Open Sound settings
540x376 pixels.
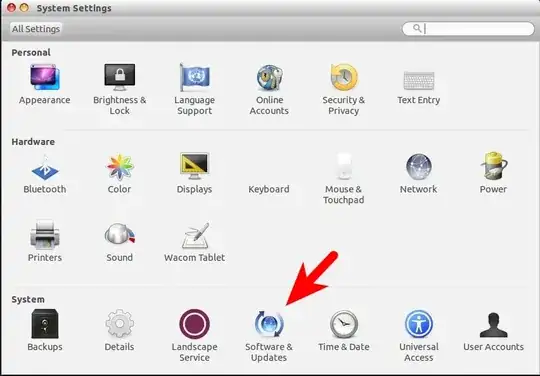point(120,242)
